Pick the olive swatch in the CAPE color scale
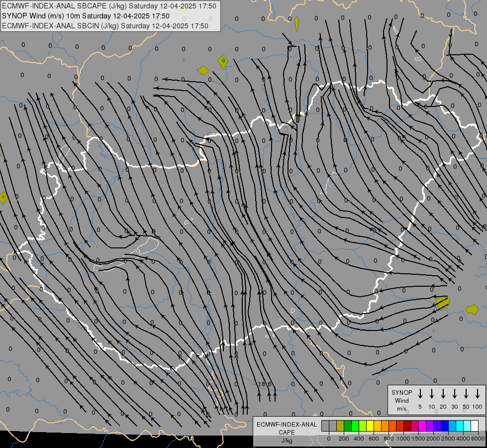The height and width of the screenshot is (448, 487). (x=340, y=426)
